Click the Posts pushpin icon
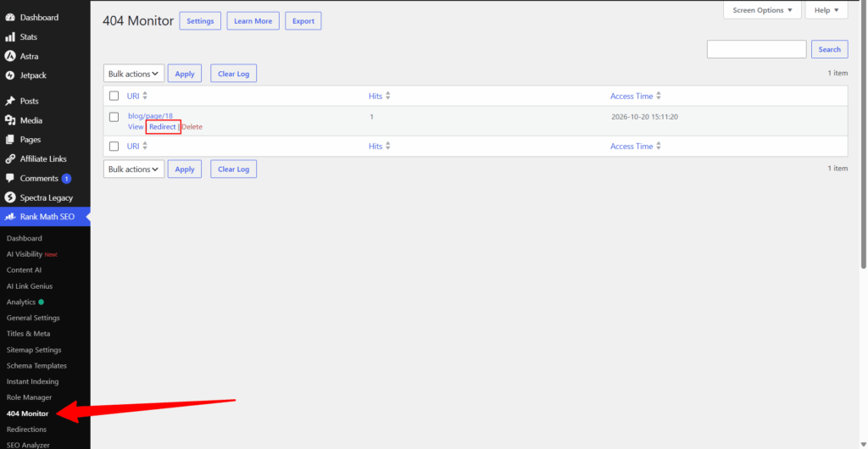Image resolution: width=868 pixels, height=449 pixels. click(10, 101)
